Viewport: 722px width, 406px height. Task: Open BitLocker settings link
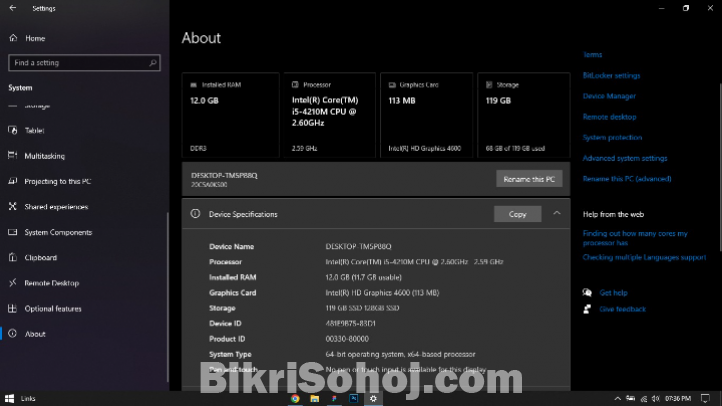(x=611, y=75)
